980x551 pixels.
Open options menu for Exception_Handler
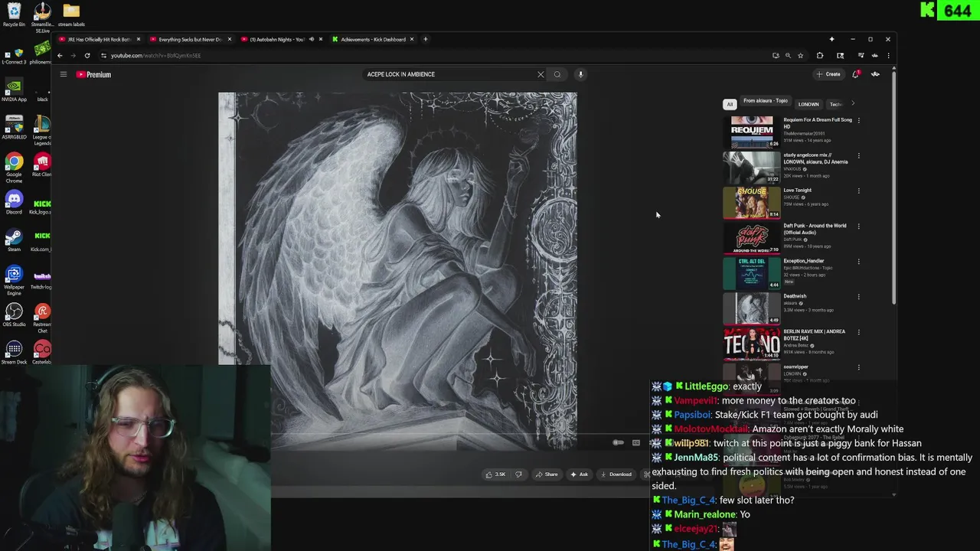[858, 262]
